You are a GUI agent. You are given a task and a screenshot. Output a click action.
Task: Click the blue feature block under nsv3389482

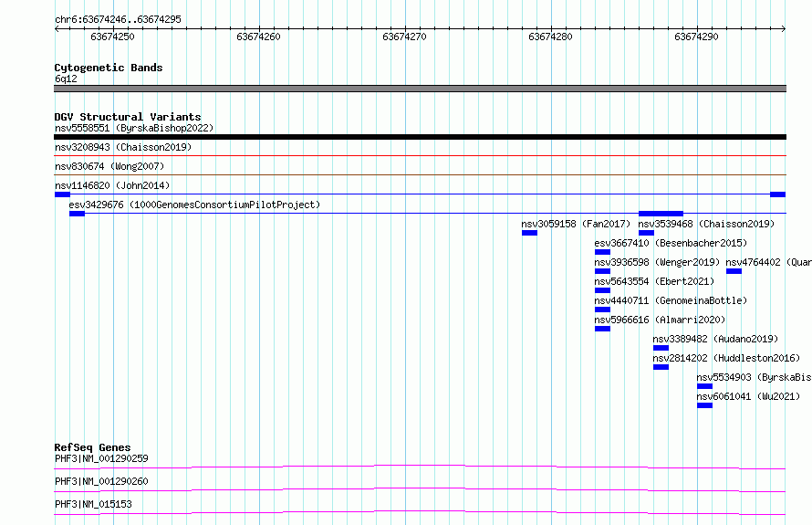pyautogui.click(x=661, y=348)
